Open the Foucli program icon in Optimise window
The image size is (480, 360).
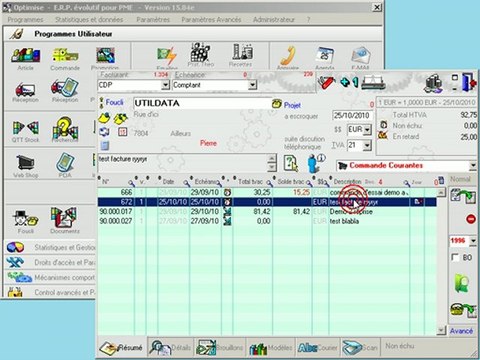tap(26, 218)
